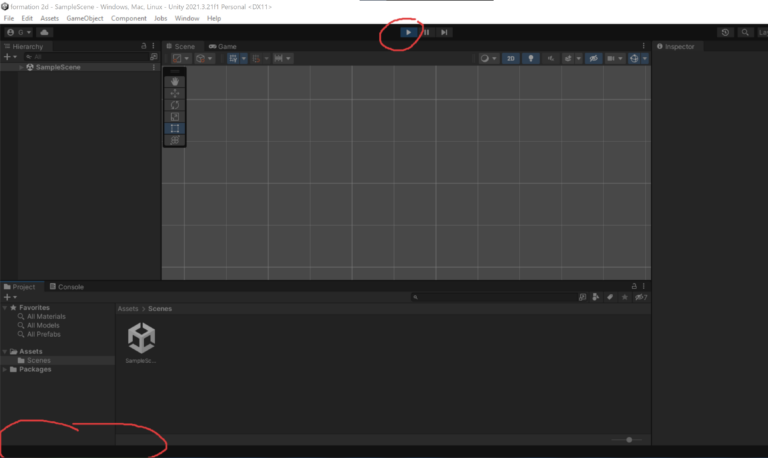Open grid visibility dropdown arrow
768x458 pixels.
tap(244, 58)
